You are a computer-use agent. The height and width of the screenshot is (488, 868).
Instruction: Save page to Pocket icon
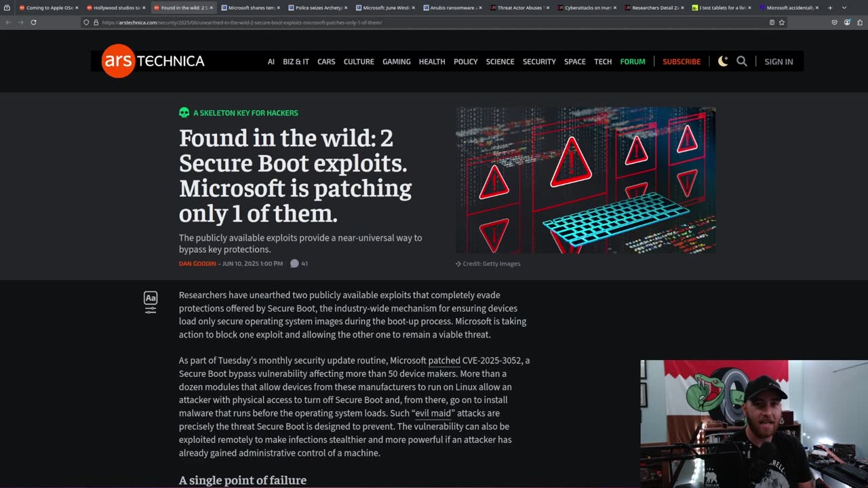tap(834, 22)
